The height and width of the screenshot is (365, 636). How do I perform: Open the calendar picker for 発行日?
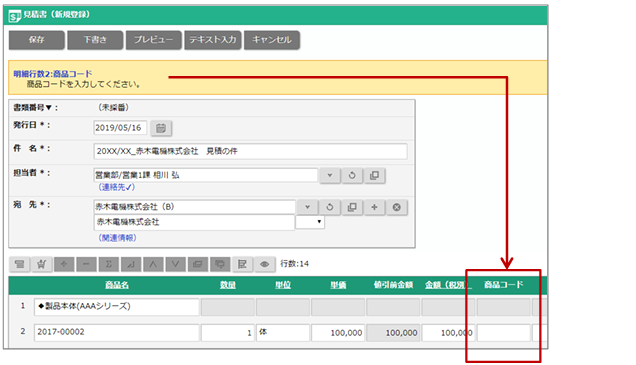(161, 128)
